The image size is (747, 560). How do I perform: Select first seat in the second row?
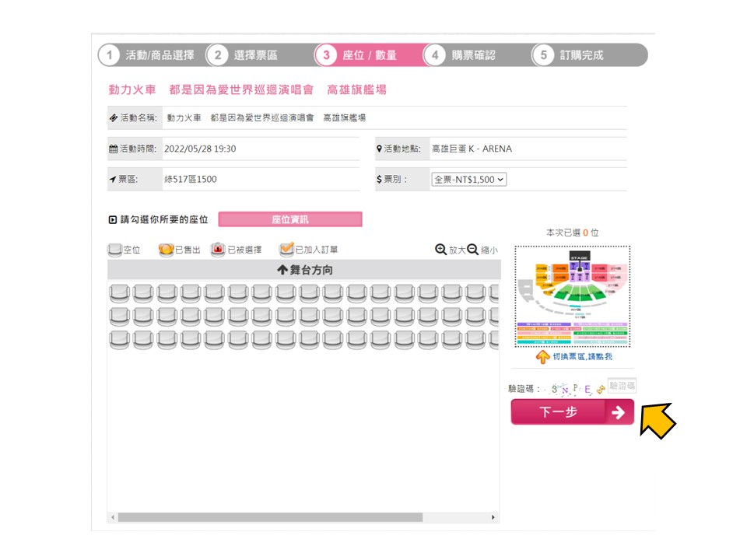[x=119, y=317]
